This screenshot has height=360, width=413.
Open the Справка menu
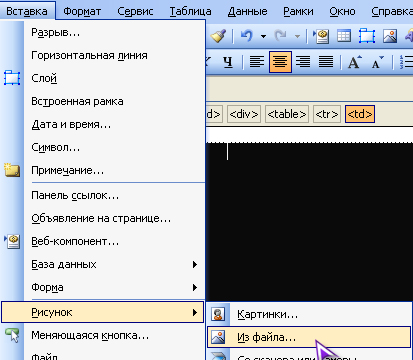tap(392, 11)
